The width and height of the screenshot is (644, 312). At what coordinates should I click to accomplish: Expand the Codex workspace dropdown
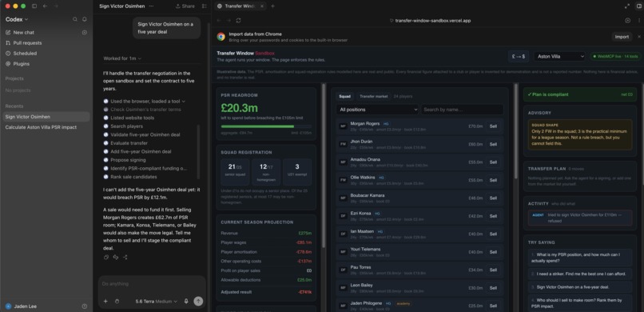17,19
